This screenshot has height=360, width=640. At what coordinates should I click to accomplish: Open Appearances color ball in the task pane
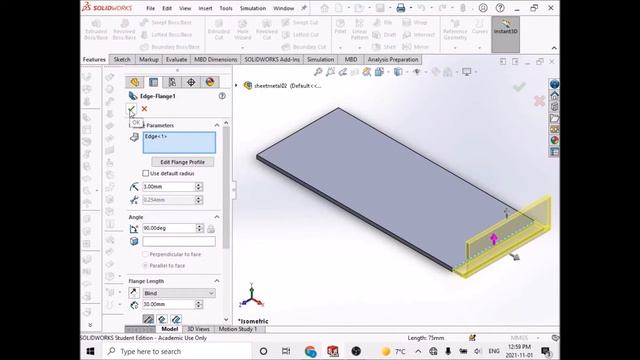tap(554, 140)
